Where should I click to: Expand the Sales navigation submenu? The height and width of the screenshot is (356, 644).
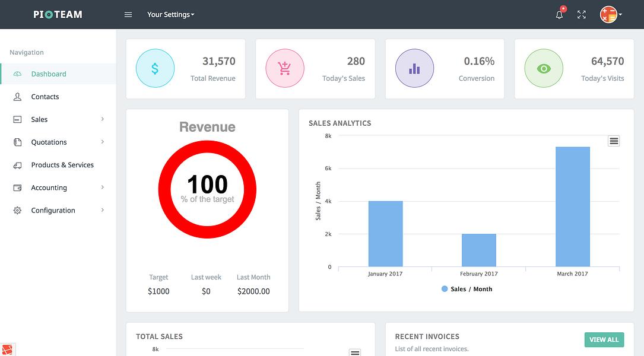(58, 119)
